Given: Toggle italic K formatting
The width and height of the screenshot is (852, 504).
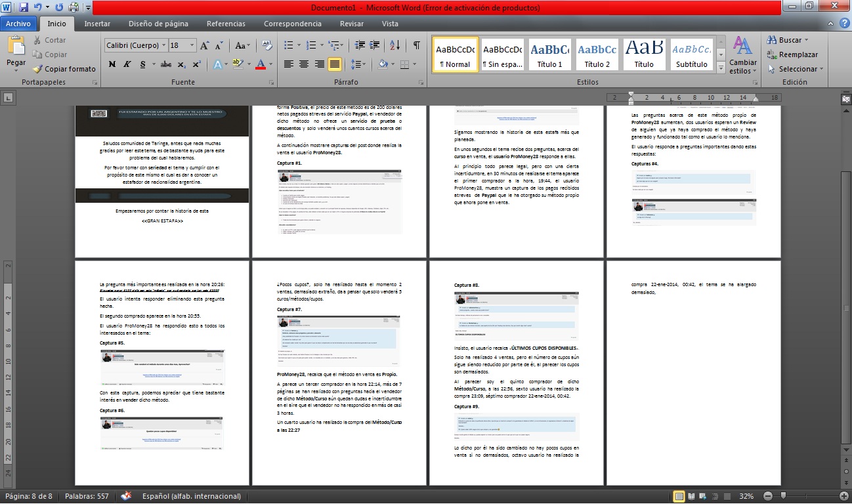Looking at the screenshot, I should 127,64.
